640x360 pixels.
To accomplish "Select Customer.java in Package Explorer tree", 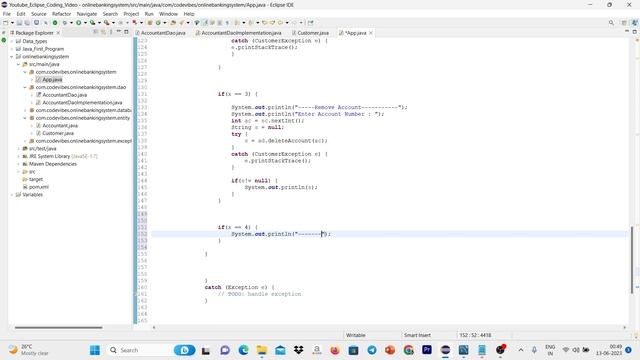I will 58,133.
